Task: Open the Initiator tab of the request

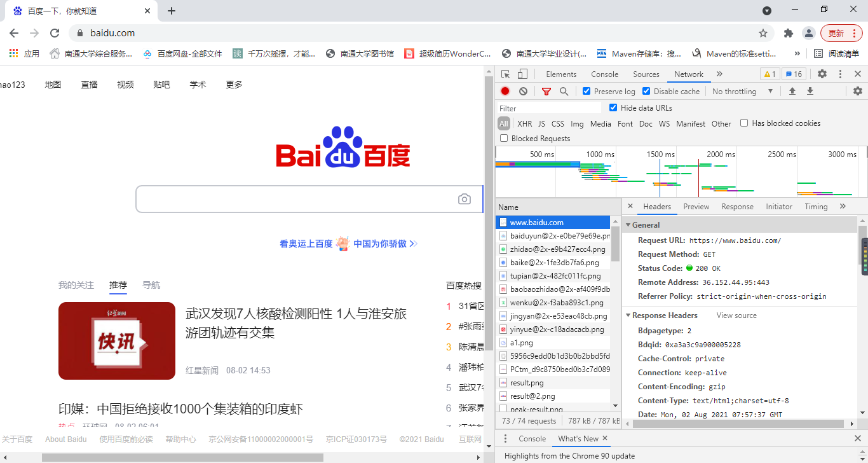Action: [779, 207]
